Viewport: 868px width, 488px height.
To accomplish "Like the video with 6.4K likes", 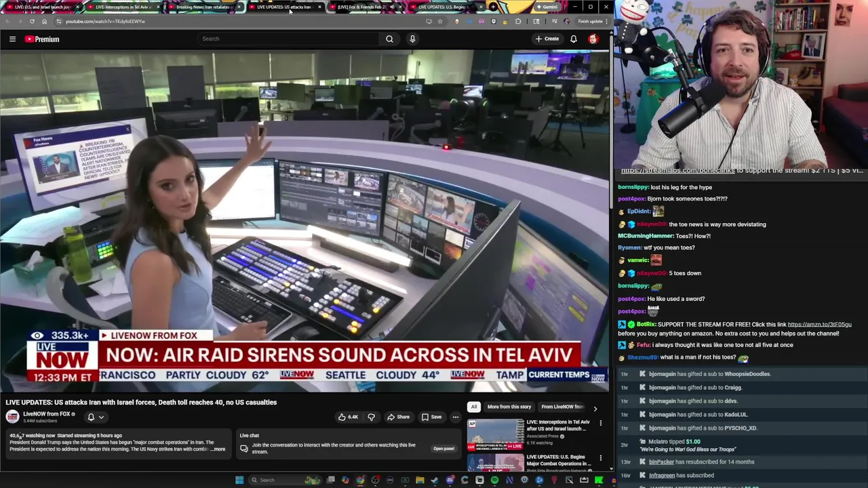I will (349, 417).
